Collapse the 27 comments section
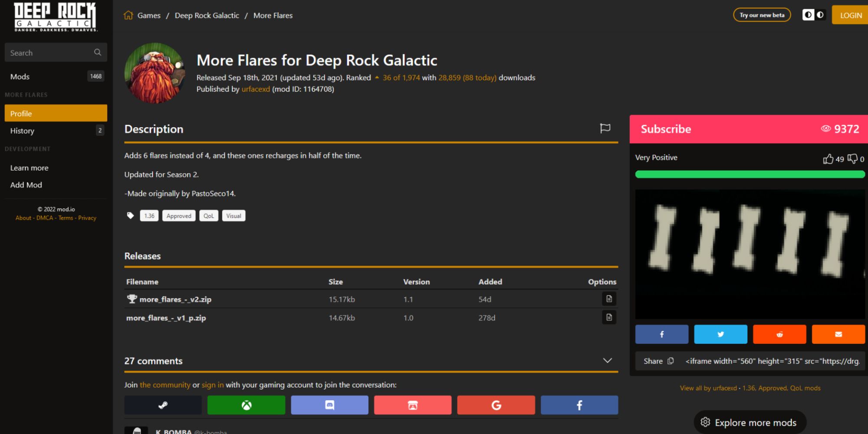Screen dimensions: 868x434 [608, 361]
